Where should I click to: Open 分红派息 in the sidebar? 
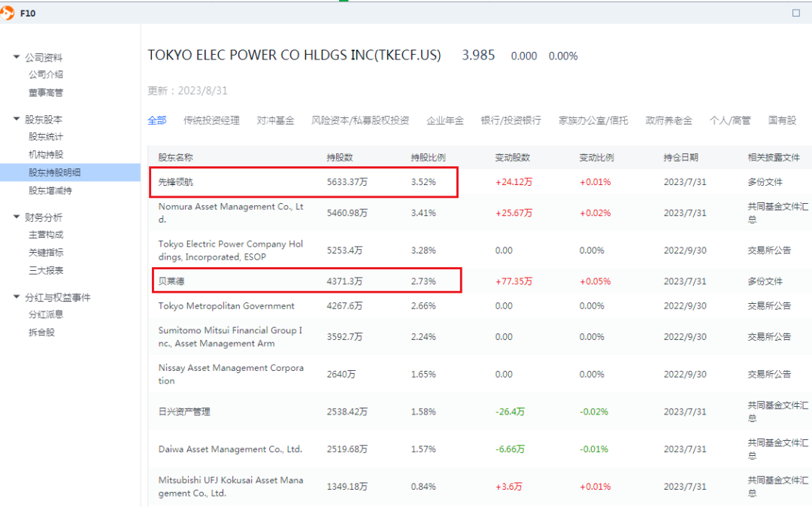tap(46, 314)
